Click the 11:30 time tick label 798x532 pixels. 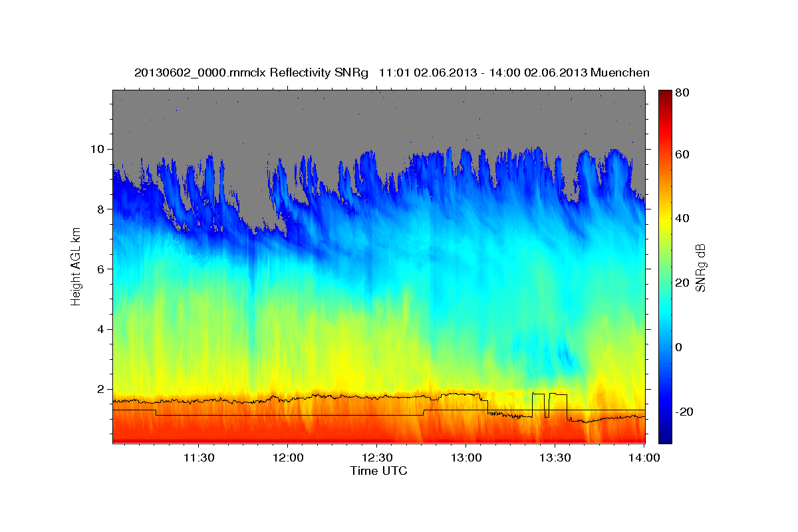(x=198, y=458)
